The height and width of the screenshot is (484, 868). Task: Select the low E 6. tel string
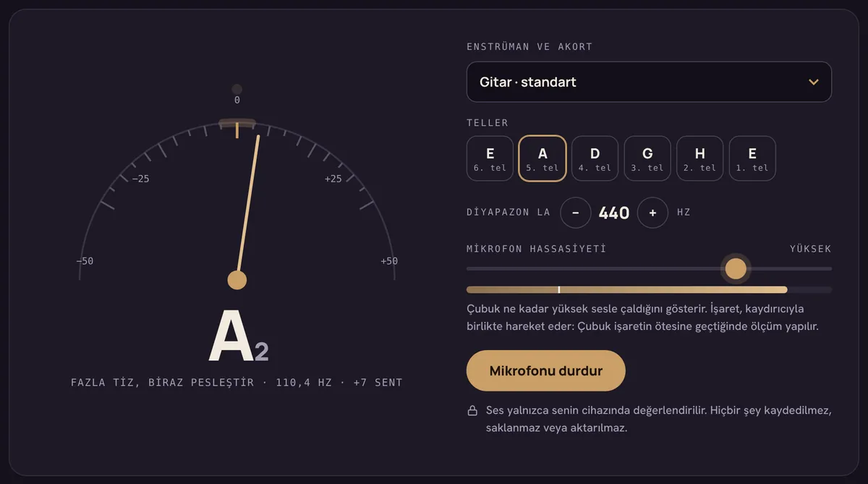point(490,158)
